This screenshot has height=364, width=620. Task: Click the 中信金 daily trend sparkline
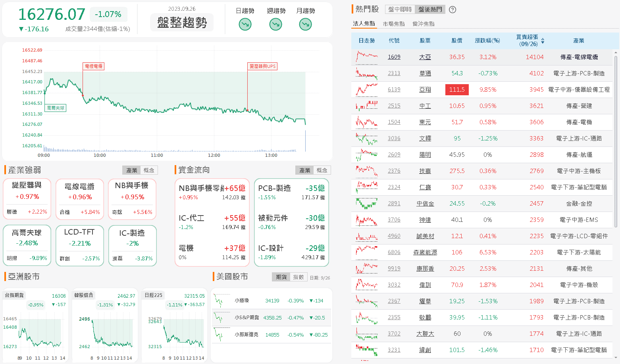coord(367,204)
